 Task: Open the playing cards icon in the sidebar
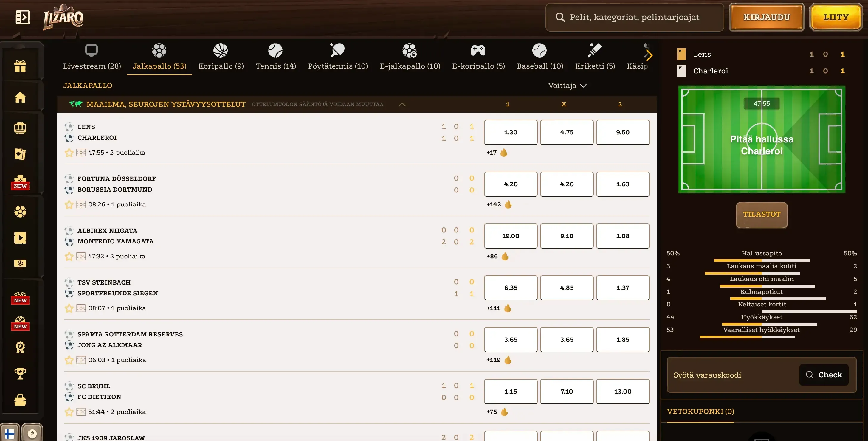coord(20,154)
